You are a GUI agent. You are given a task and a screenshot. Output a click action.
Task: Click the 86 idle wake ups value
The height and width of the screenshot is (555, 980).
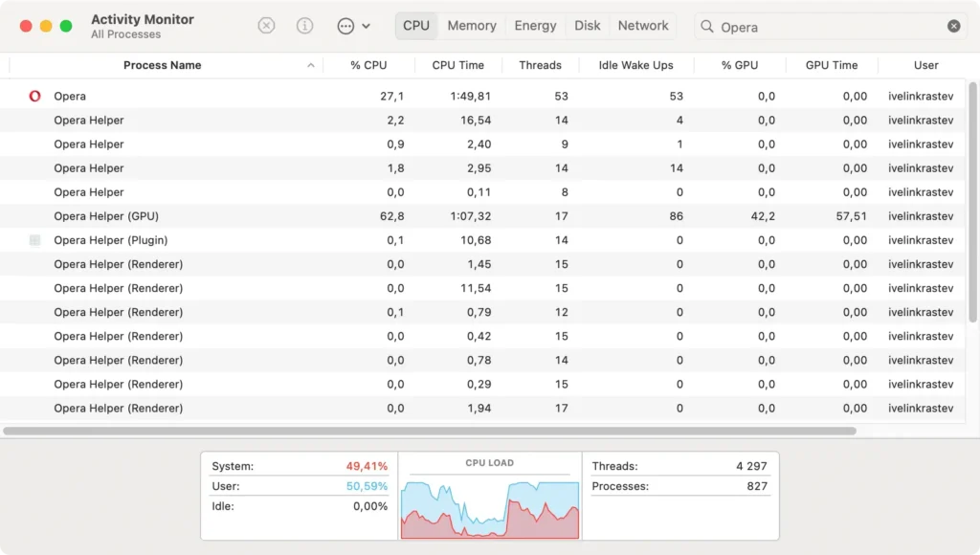677,216
